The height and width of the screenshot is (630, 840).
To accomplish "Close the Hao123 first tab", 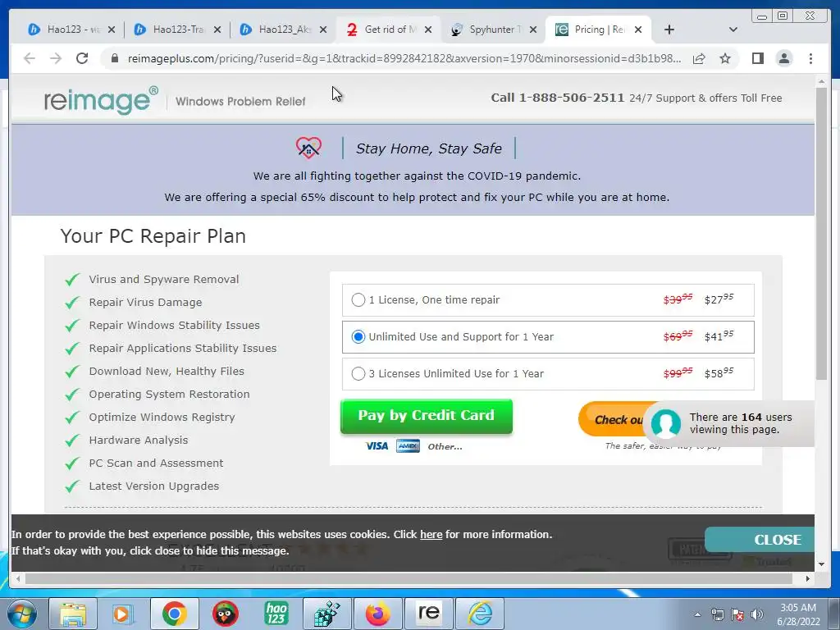I will (112, 30).
